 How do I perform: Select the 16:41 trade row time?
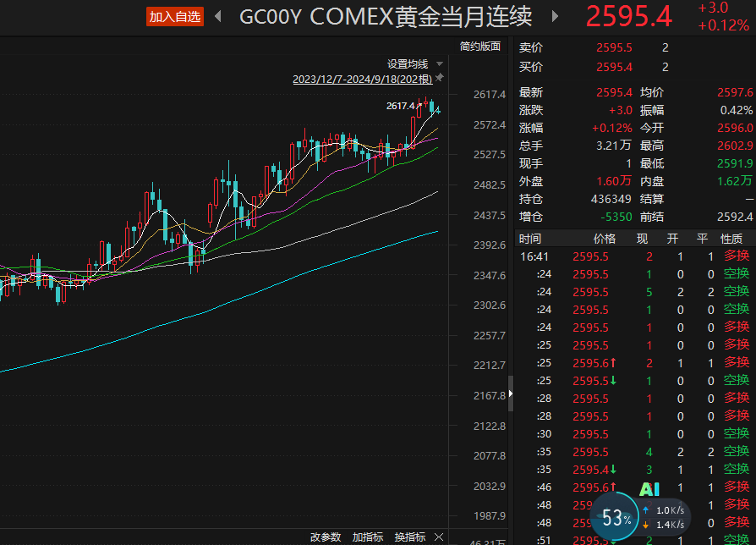coord(534,256)
